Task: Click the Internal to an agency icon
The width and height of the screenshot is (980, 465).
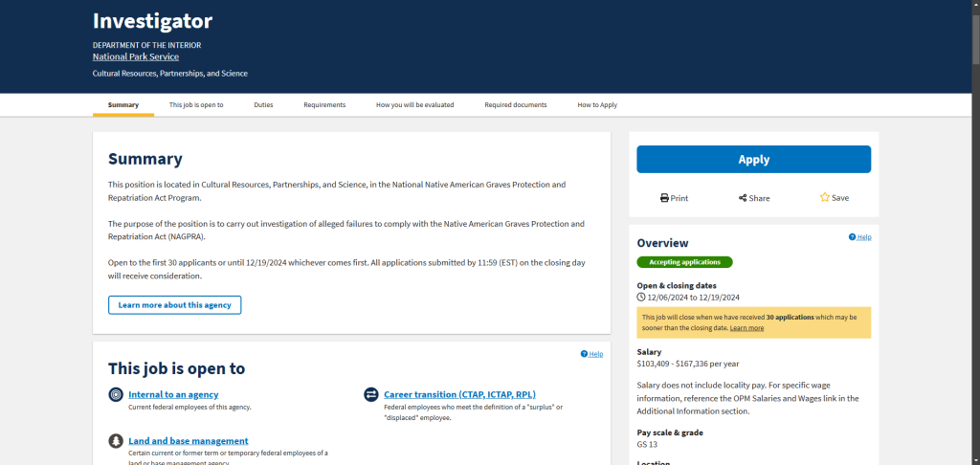Action: [116, 394]
